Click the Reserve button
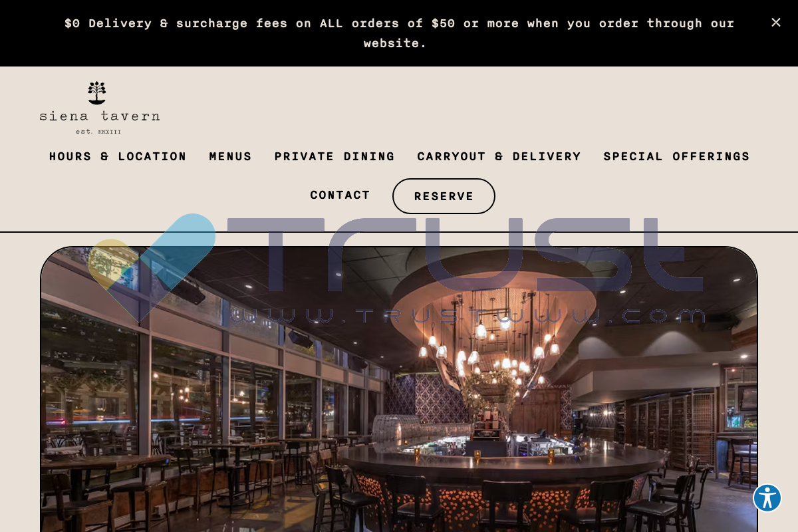The height and width of the screenshot is (532, 798). tap(444, 196)
